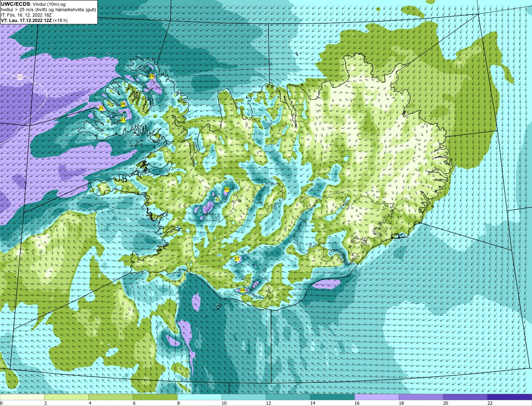Screen dimensions: 532x406
Task: Click the pale cream 0–2 m/s legend swatch
Action: coord(22,397)
